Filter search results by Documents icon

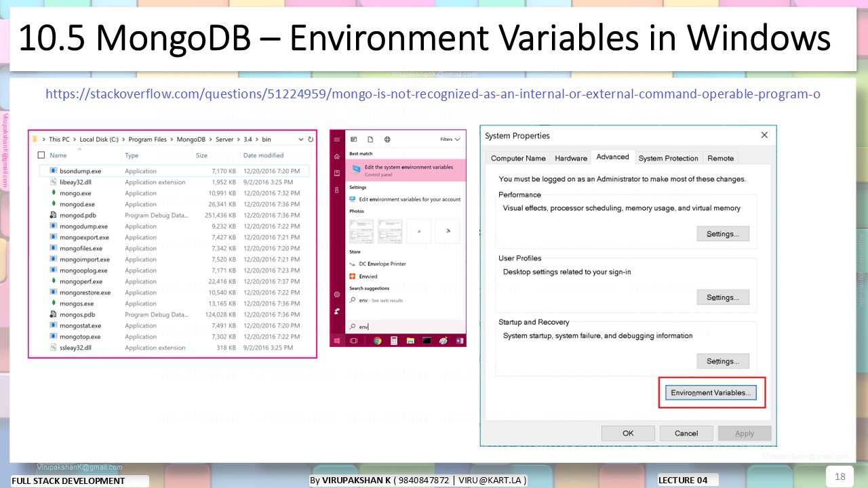coord(370,140)
